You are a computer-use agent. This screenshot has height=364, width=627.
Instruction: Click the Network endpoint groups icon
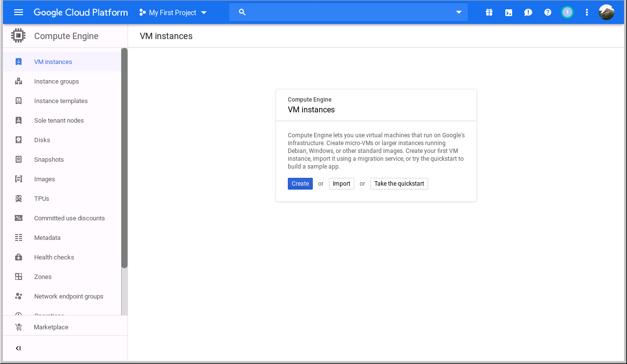(x=19, y=296)
